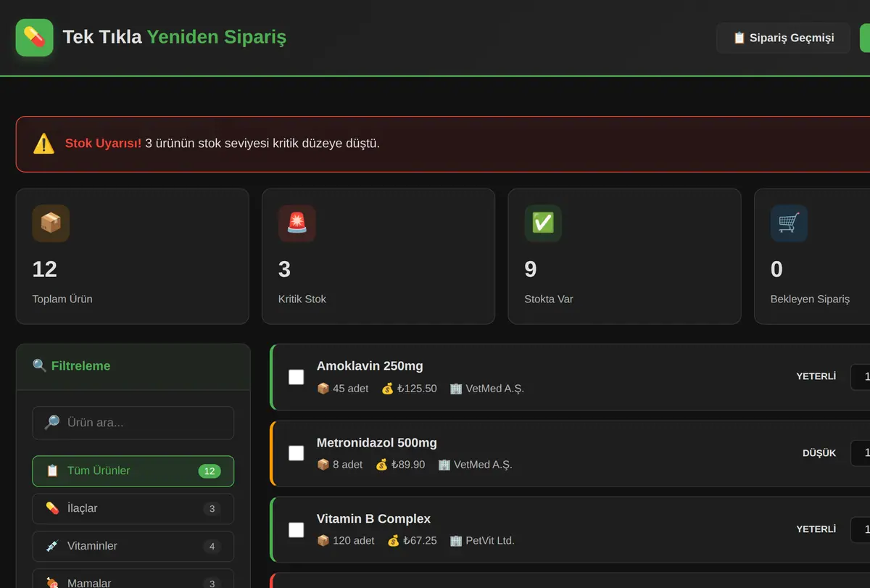The image size is (870, 588).
Task: Click the quantity box for Amoklavin 250mg
Action: (x=860, y=377)
